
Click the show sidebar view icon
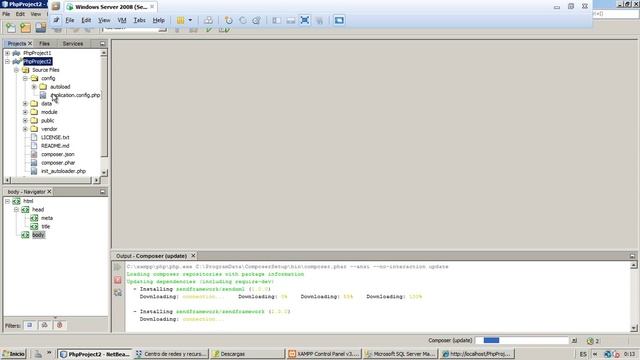tap(276, 20)
